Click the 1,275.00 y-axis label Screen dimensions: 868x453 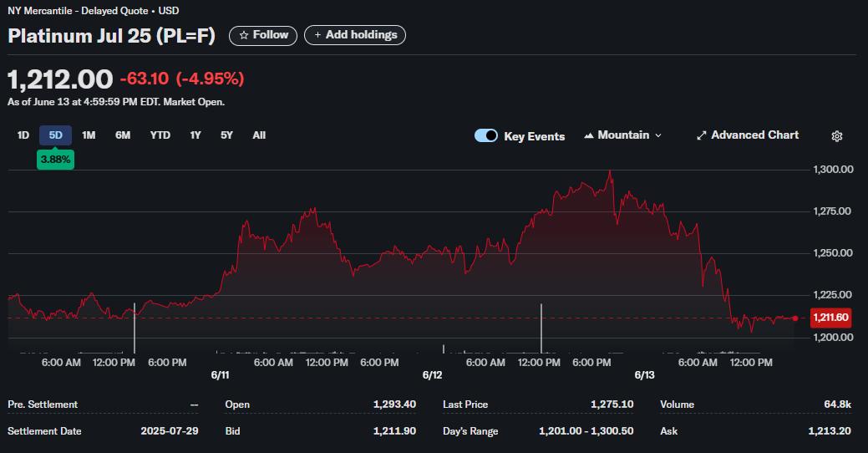(832, 211)
